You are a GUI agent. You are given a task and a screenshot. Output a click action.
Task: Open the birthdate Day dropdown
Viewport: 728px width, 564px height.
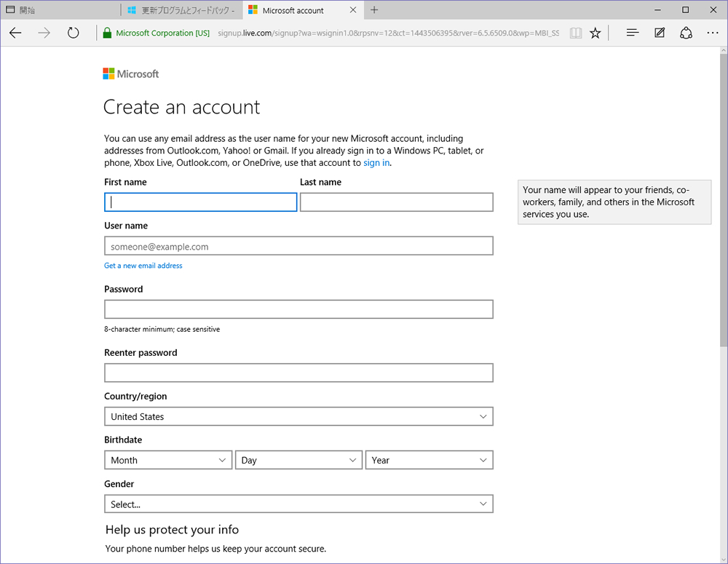pyautogui.click(x=298, y=460)
